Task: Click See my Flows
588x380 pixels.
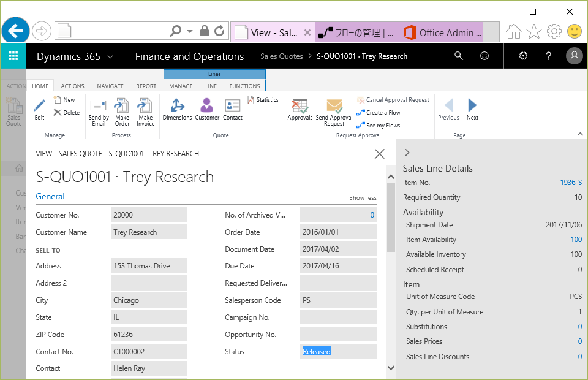Action: coord(379,125)
